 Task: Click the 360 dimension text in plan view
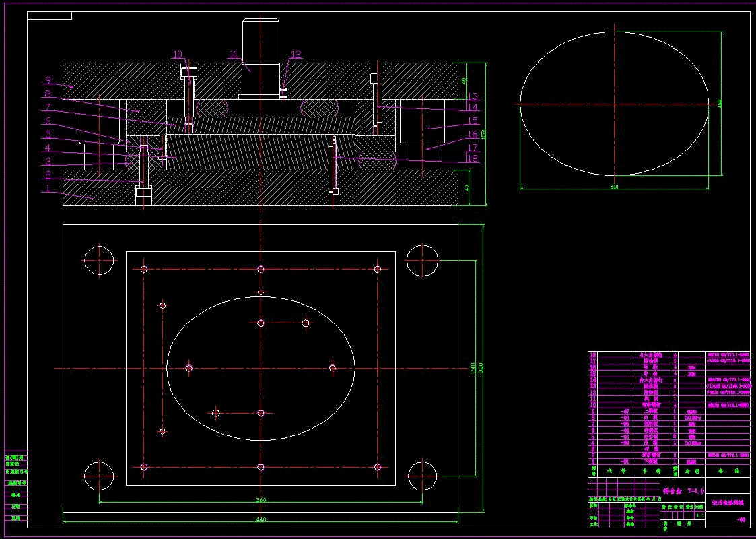tap(261, 500)
